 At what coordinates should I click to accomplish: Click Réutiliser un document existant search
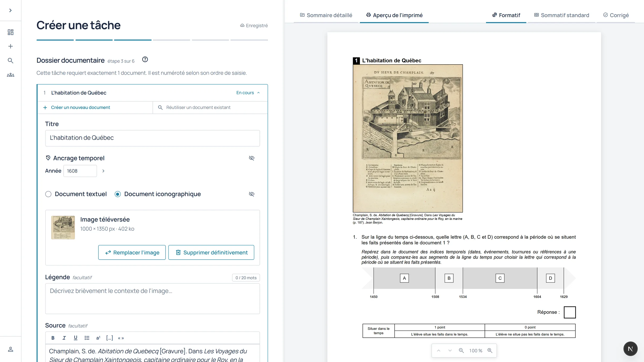[x=210, y=107]
